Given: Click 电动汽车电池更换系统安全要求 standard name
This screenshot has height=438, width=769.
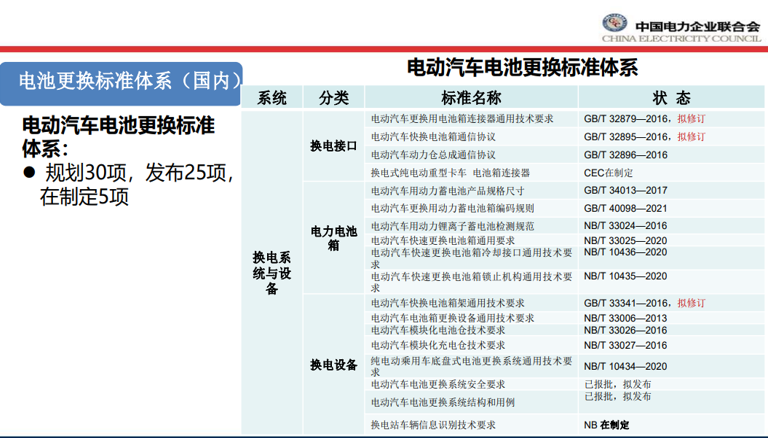Looking at the screenshot, I should (x=438, y=385).
